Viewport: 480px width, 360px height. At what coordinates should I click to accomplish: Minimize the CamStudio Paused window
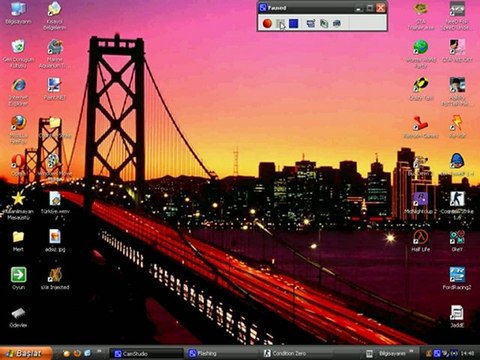(x=359, y=8)
